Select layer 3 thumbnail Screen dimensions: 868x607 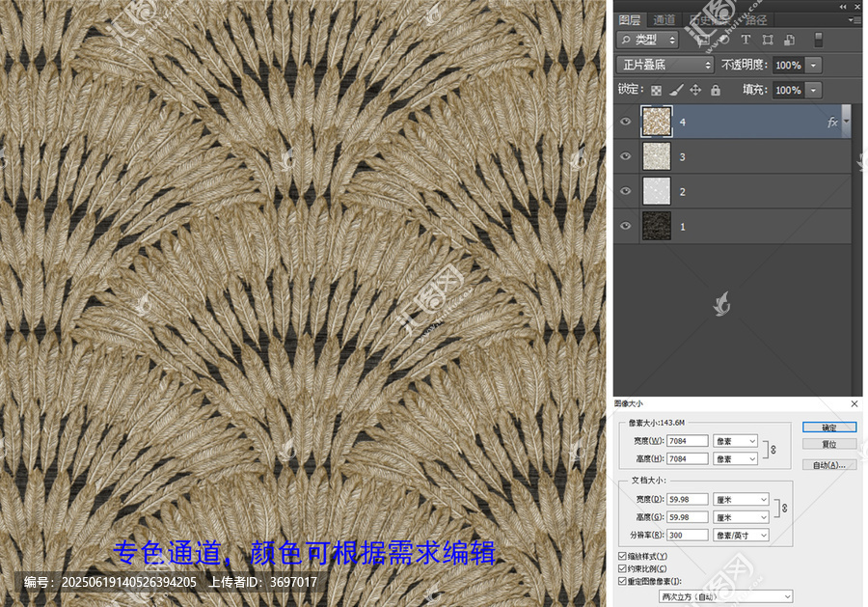tap(657, 156)
